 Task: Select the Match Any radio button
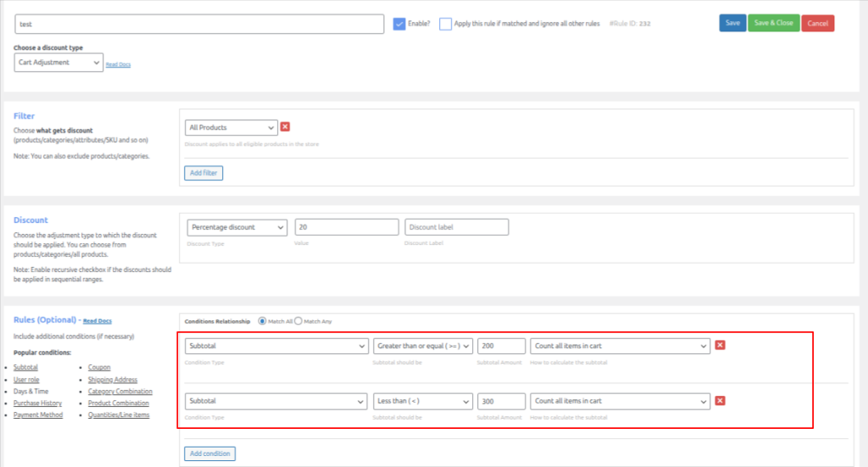point(298,320)
